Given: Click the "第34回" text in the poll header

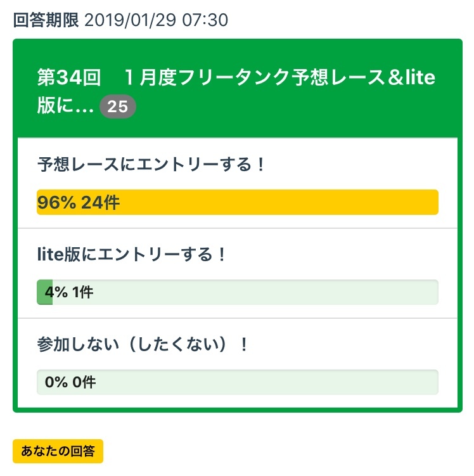Looking at the screenshot, I should pos(69,79).
